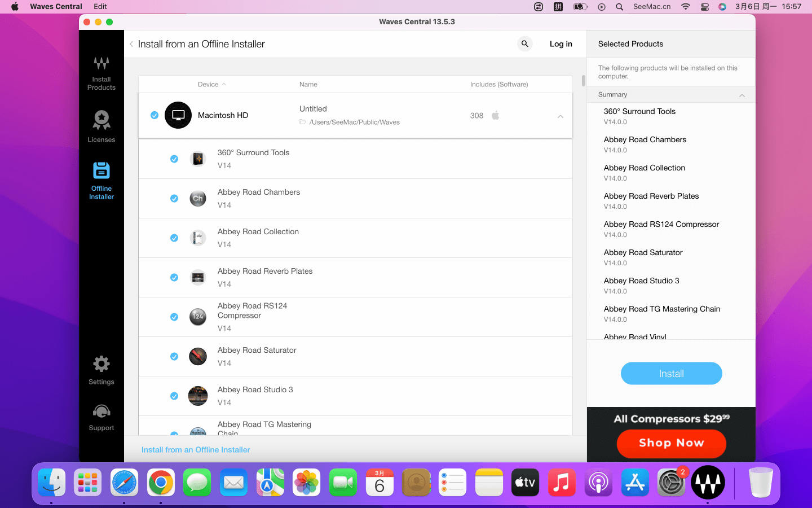Click the search magnifier icon
This screenshot has width=812, height=508.
click(x=525, y=44)
